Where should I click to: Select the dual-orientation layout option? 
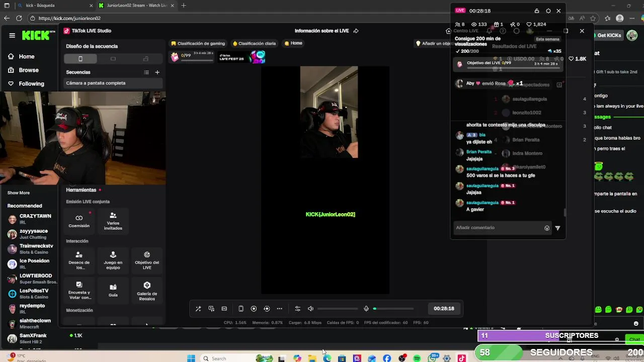146,59
